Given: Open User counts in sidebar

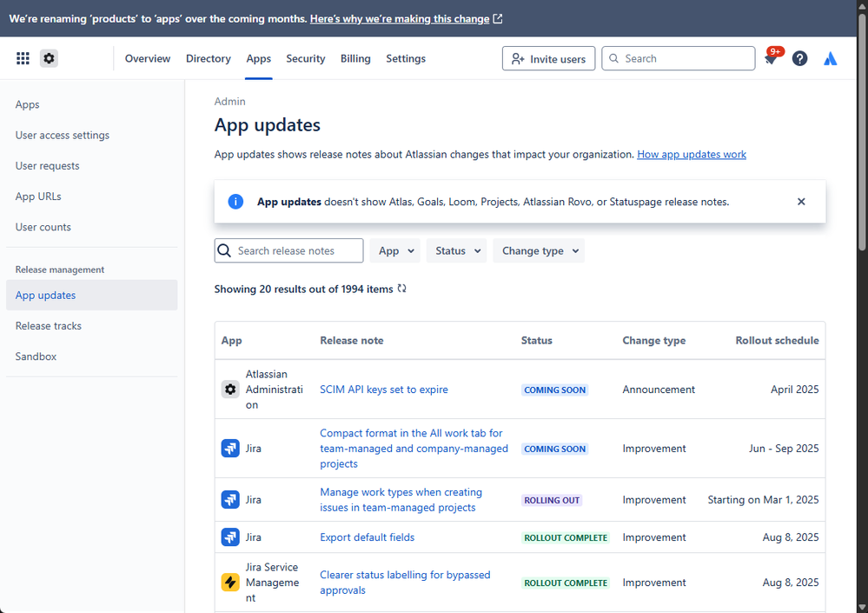Looking at the screenshot, I should 43,227.
